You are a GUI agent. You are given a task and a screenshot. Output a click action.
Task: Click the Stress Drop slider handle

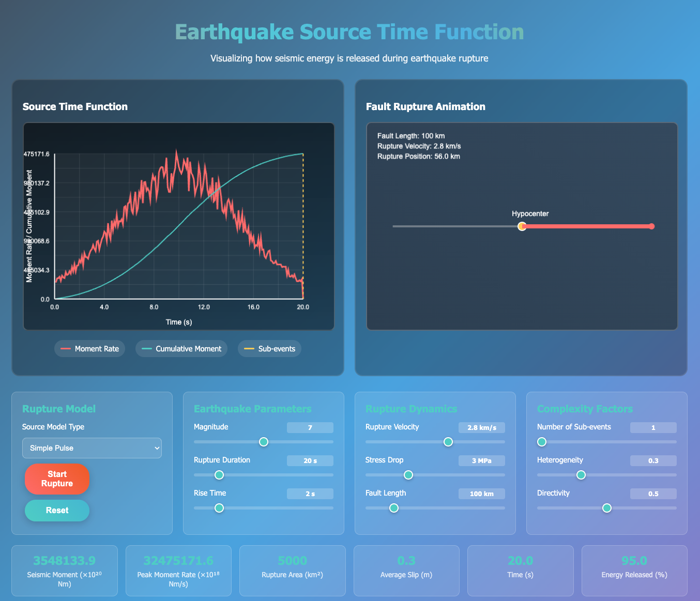click(x=408, y=475)
